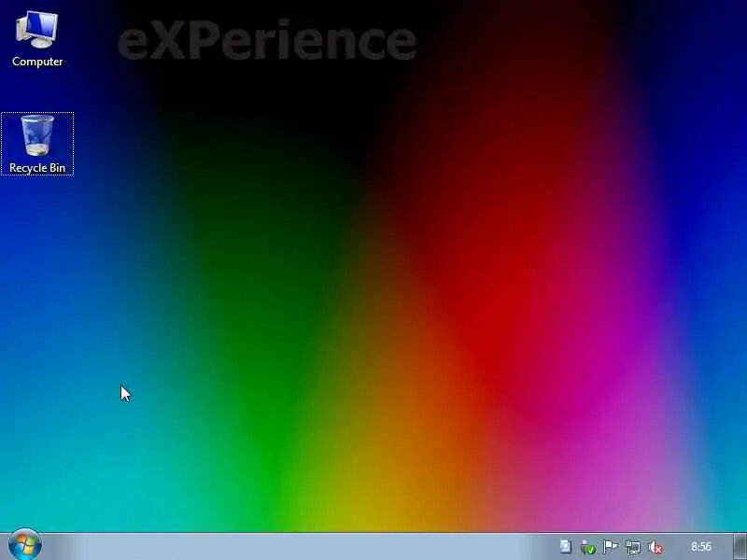Click the network connection tray icon
This screenshot has width=747, height=560.
(633, 547)
